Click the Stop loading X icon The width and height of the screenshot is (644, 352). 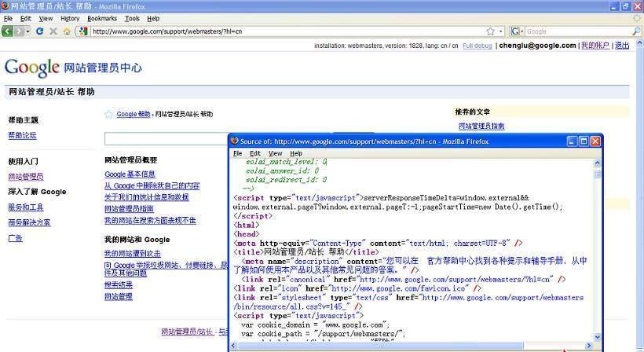click(53, 31)
